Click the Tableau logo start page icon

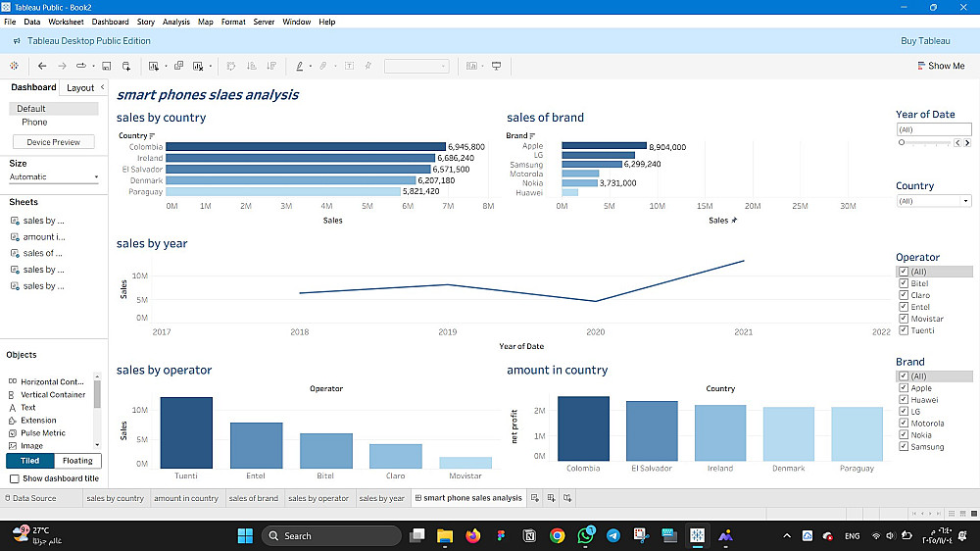click(x=15, y=66)
